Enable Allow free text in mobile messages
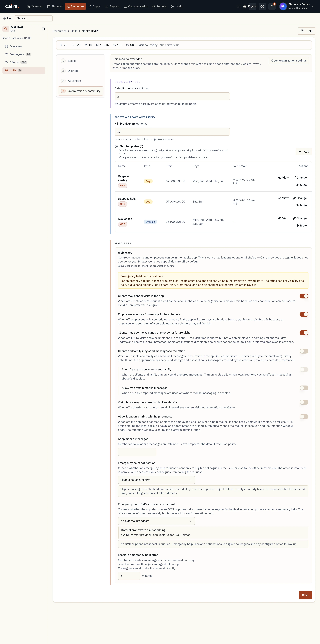Viewport: 320px width, 644px height. coord(304,388)
